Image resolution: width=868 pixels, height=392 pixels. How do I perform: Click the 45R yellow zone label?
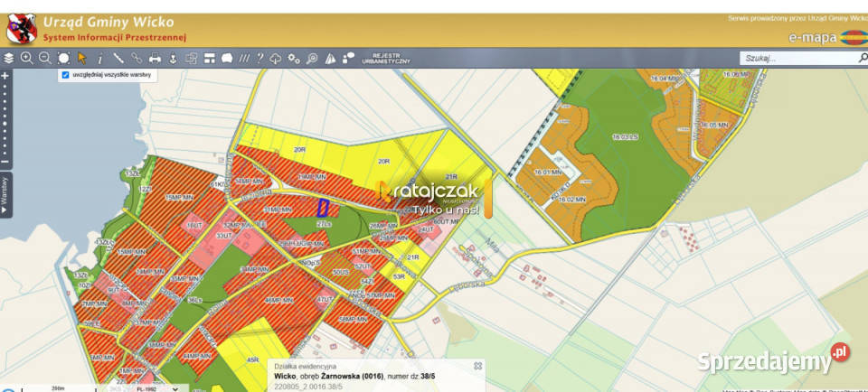(x=253, y=359)
